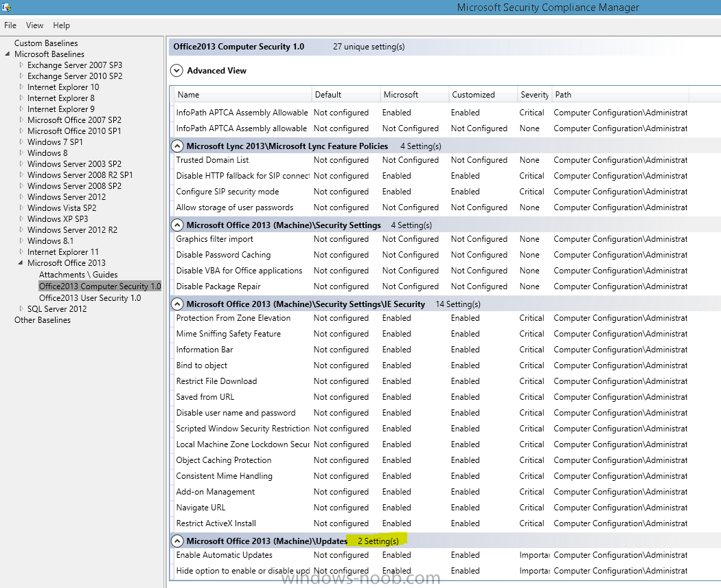Screen dimensions: 721x588
Task: Sort settings by Severity column
Action: pyautogui.click(x=535, y=95)
